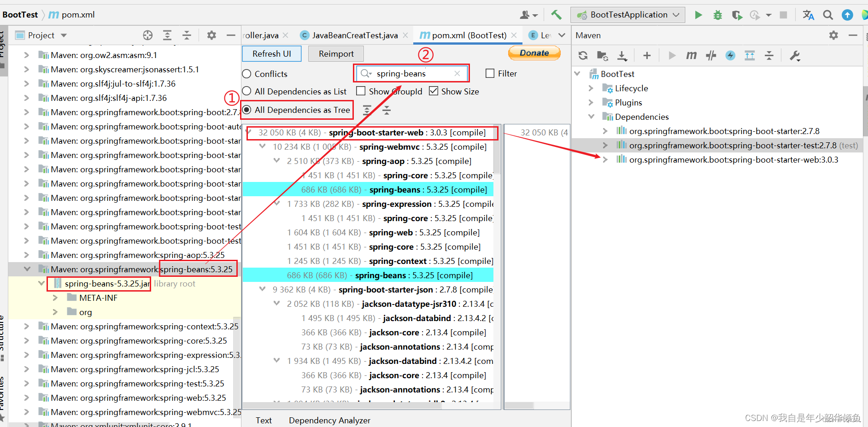Switch to pom.xml (BootTest) tab

469,35
